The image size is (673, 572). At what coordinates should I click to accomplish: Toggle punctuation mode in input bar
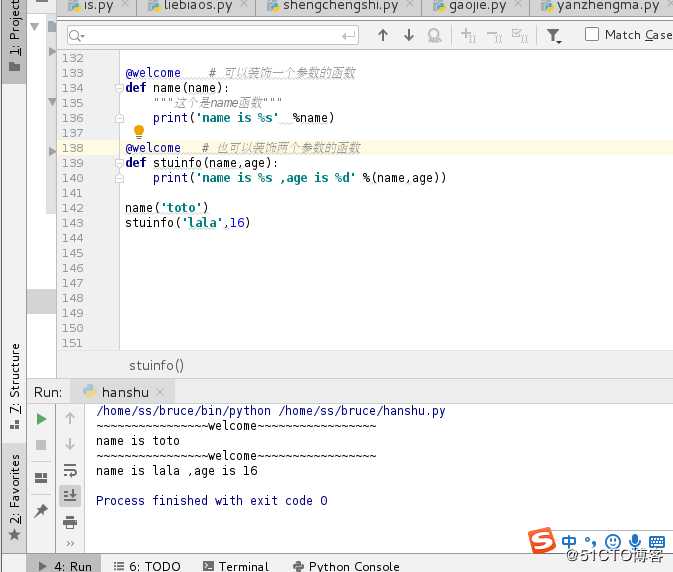point(591,542)
